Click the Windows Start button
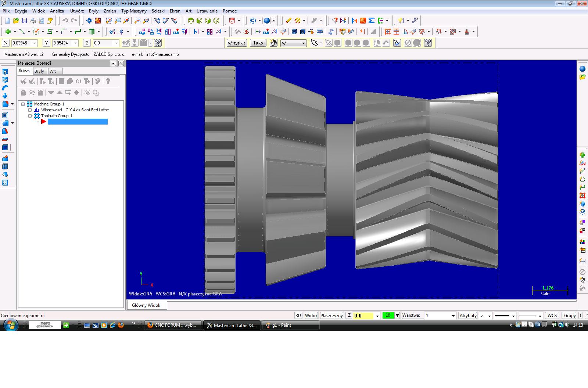 coord(10,325)
